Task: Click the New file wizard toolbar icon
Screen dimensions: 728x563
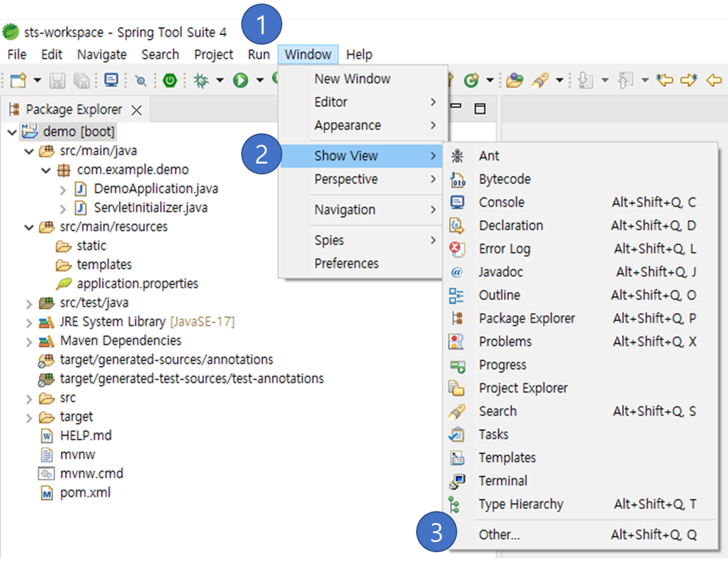Action: coord(19,80)
